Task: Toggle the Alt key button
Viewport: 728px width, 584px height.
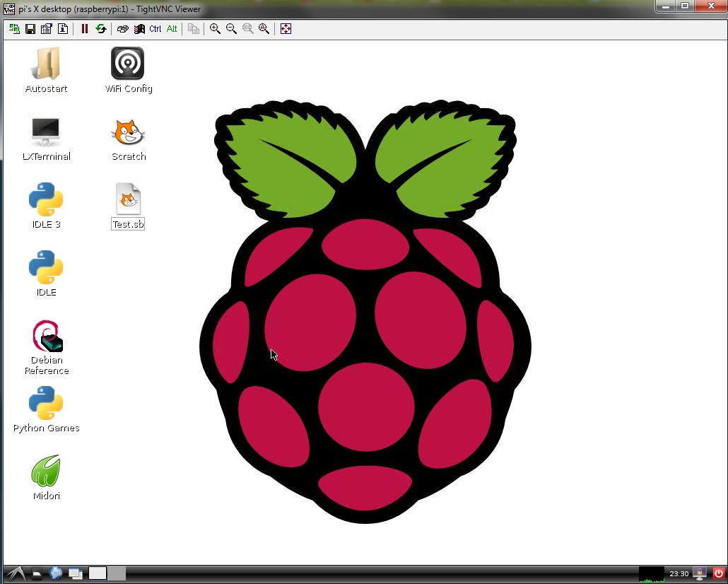Action: [172, 29]
